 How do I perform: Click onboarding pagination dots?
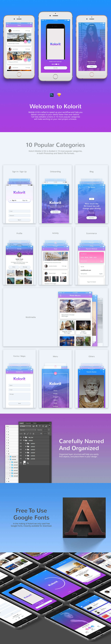tap(55, 64)
